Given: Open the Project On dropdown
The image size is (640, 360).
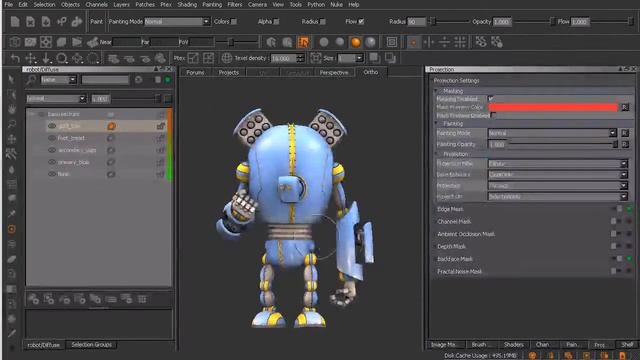Looking at the screenshot, I should (x=558, y=197).
